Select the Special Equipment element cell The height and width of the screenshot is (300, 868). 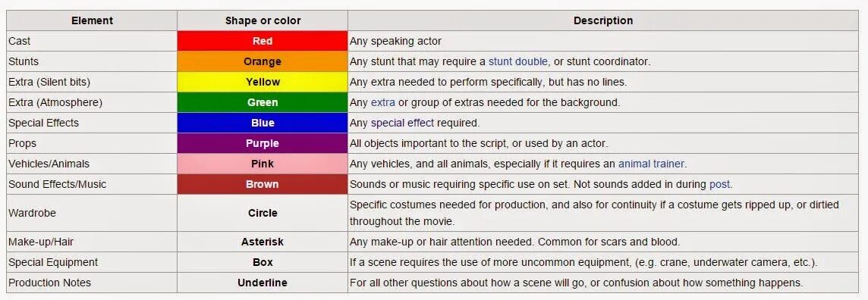coord(92,262)
